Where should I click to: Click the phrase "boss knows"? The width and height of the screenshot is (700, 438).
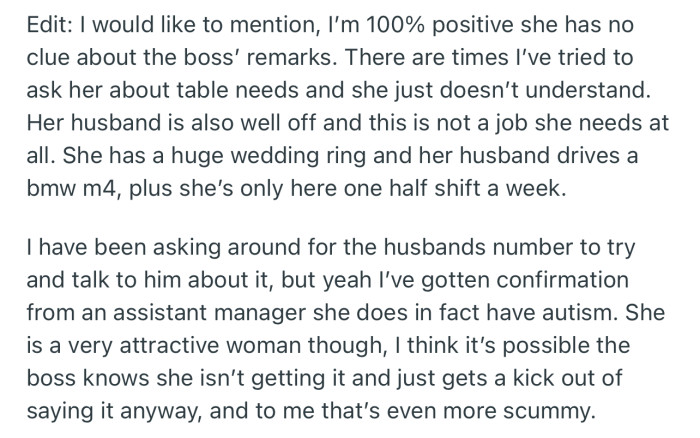pyautogui.click(x=88, y=378)
